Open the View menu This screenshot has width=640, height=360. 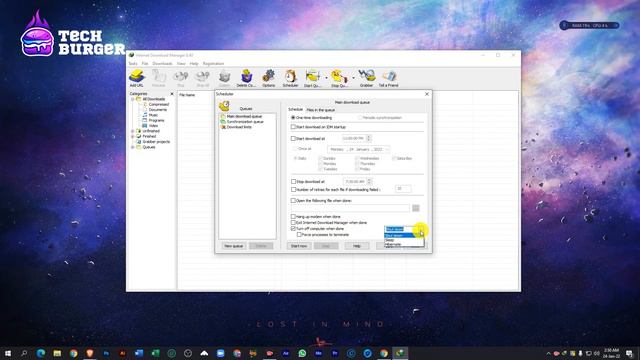181,64
